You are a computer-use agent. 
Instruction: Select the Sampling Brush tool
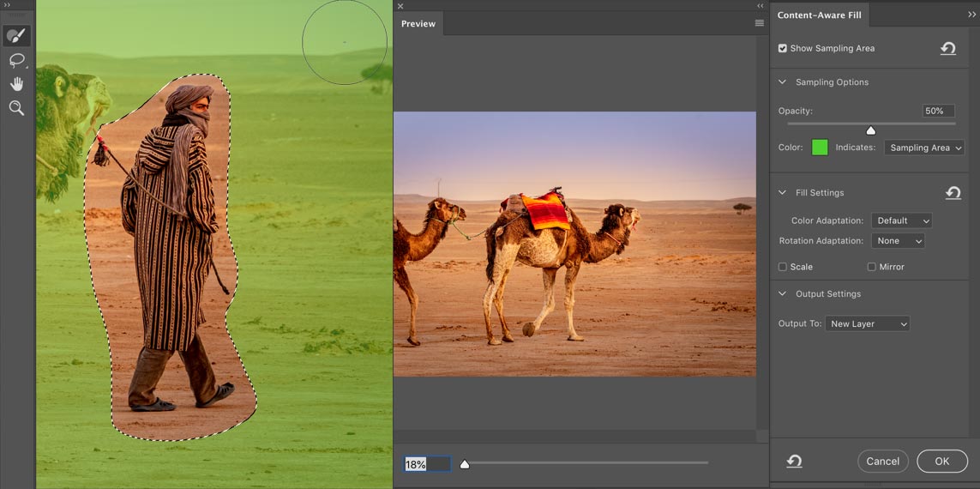click(16, 36)
